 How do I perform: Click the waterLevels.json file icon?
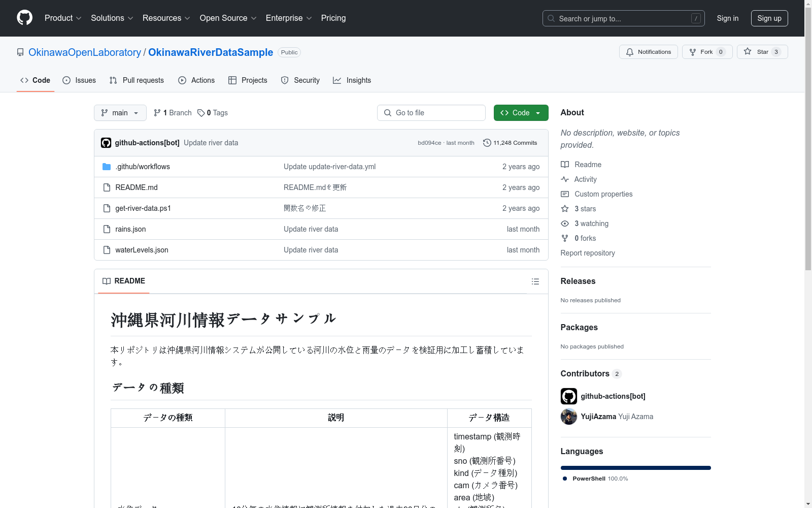coord(107,250)
